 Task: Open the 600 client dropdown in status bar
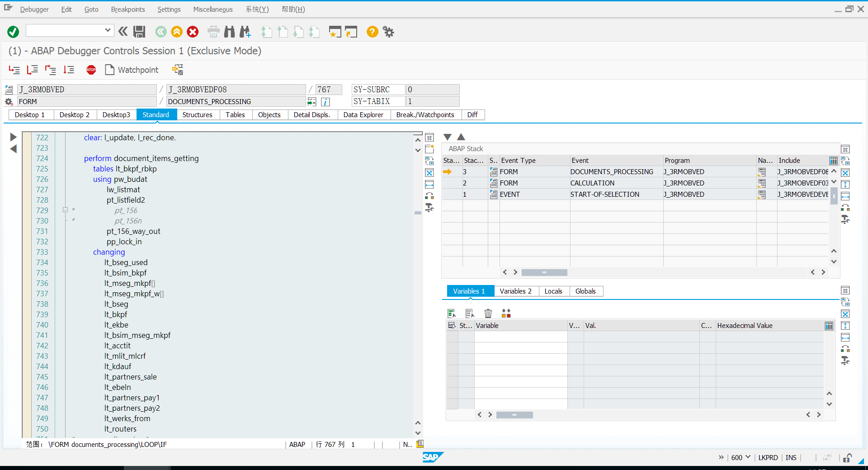[x=748, y=457]
